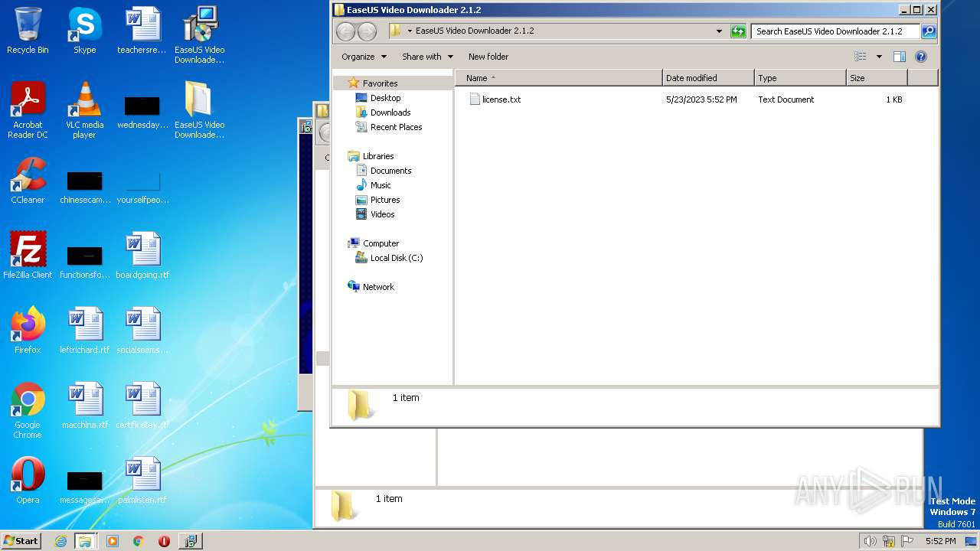Open the Acrobat Reader DC shortcut
980x551 pixels.
point(28,110)
